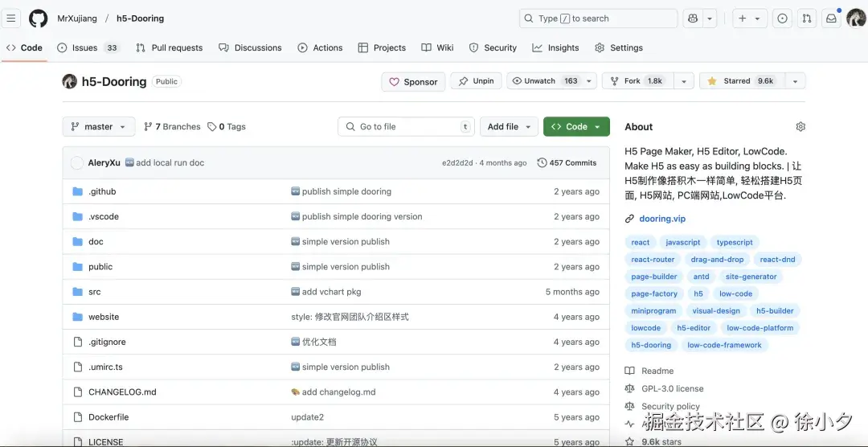Switch to the Security tab
This screenshot has width=868, height=447.
pos(493,47)
